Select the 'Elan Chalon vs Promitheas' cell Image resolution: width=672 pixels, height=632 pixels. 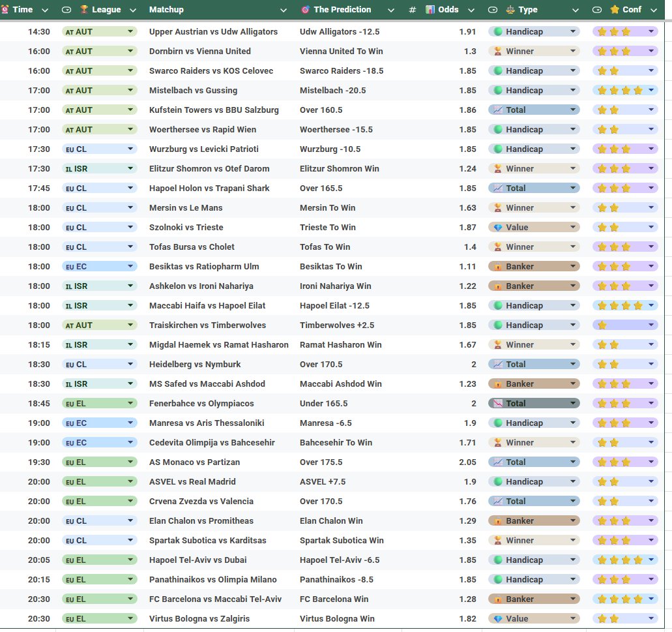218,521
